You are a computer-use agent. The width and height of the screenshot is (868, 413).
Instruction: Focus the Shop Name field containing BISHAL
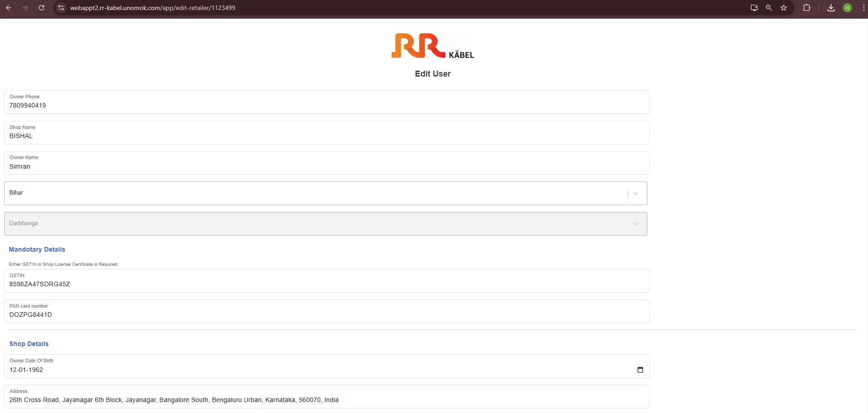326,136
